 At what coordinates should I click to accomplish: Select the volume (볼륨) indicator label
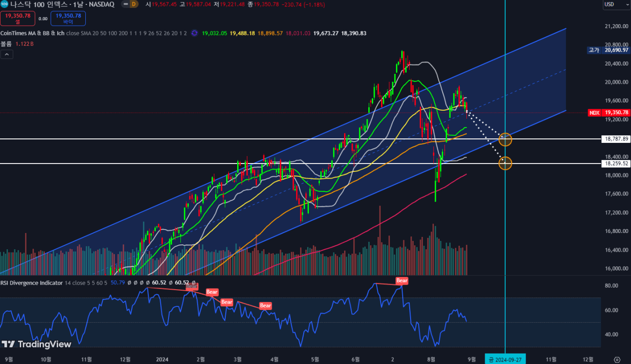(x=7, y=44)
